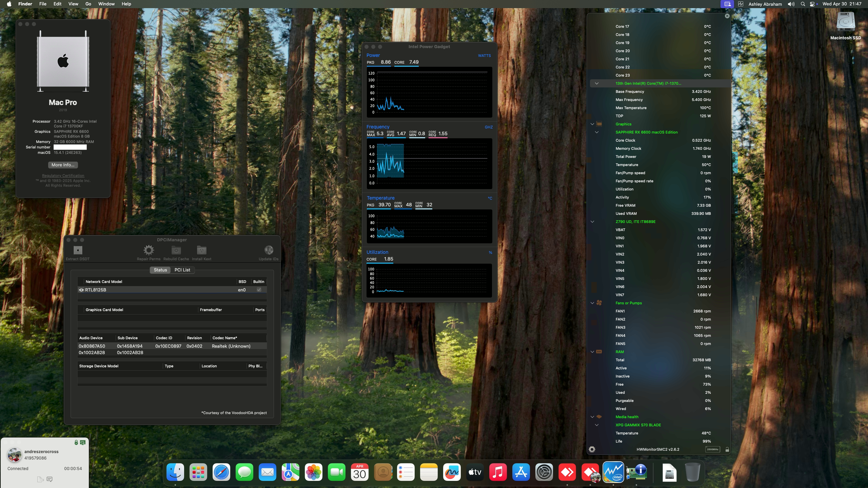Adjust the 2500MHz frequency control
Screen dimensions: 868x488
pyautogui.click(x=712, y=449)
